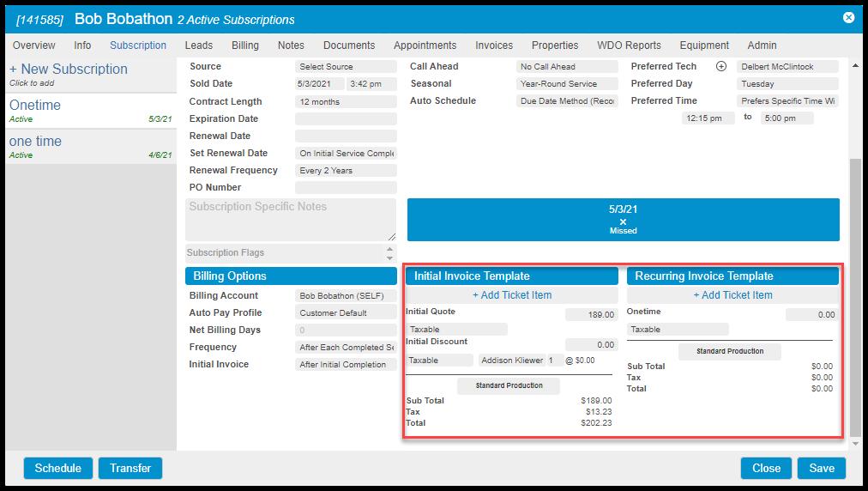Change the Auto Pay Profile selection
This screenshot has height=491, width=868.
coord(346,313)
